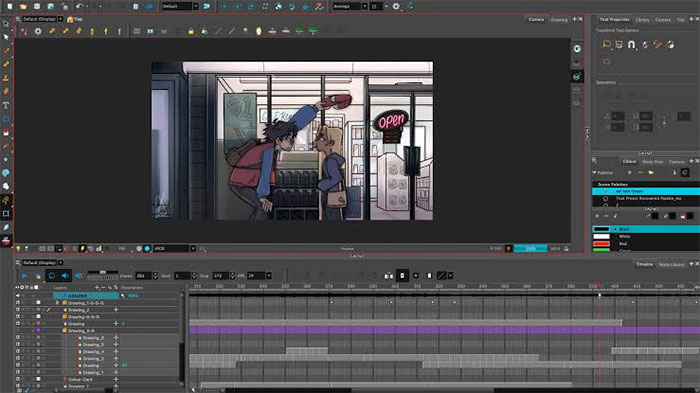Switch to the Library tab
This screenshot has height=393, width=700.
click(642, 20)
